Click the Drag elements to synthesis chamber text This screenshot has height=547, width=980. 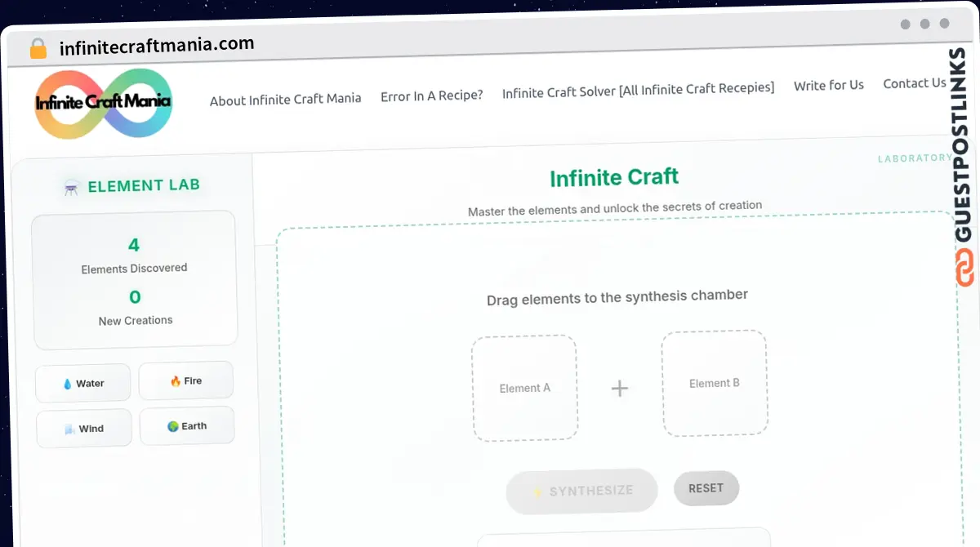pyautogui.click(x=617, y=297)
